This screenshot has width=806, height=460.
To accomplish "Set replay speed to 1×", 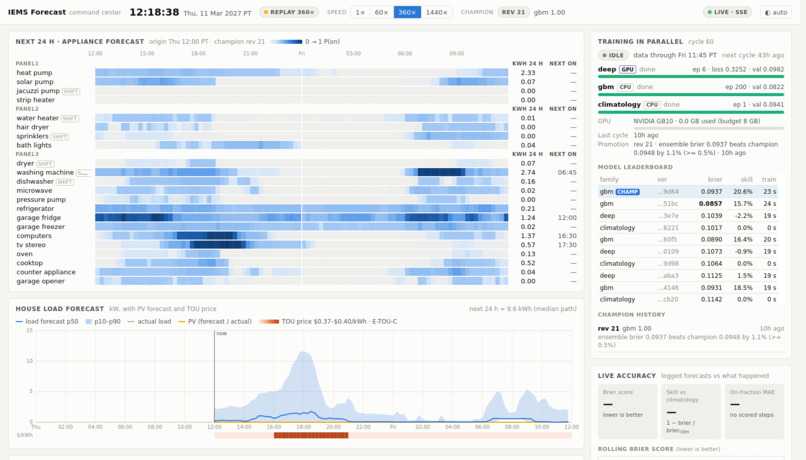I will click(x=360, y=12).
